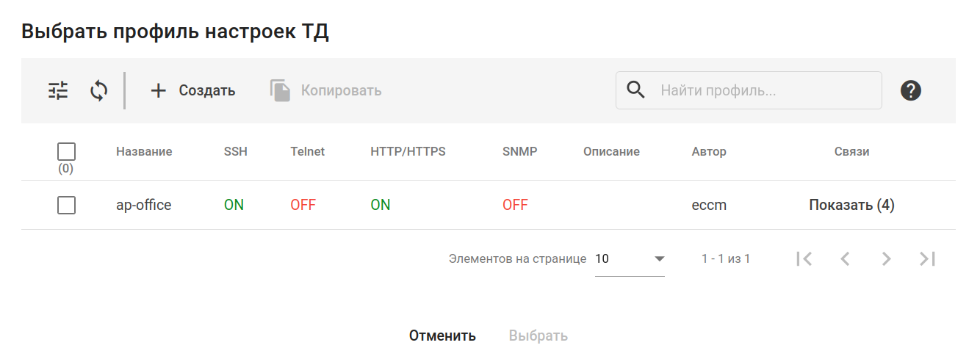
Task: Go to first page of results
Action: tap(804, 258)
